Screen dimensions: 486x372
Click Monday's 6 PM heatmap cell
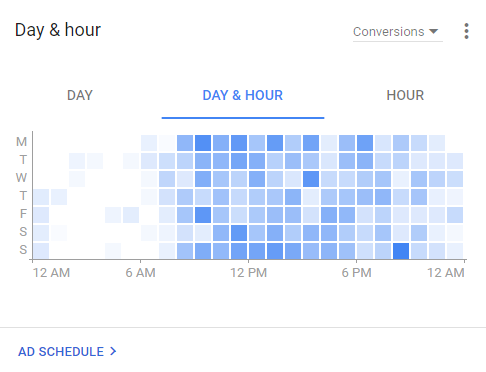(365, 143)
